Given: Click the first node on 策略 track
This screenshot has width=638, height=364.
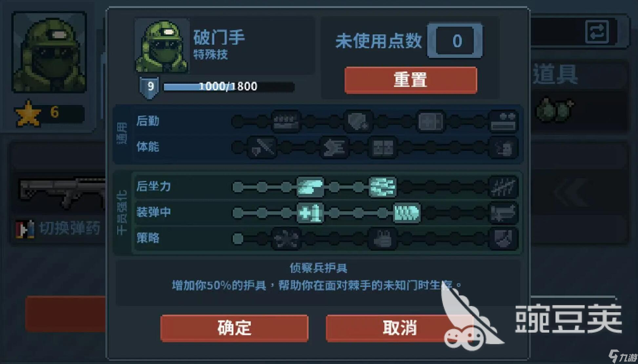Looking at the screenshot, I should pyautogui.click(x=238, y=239).
